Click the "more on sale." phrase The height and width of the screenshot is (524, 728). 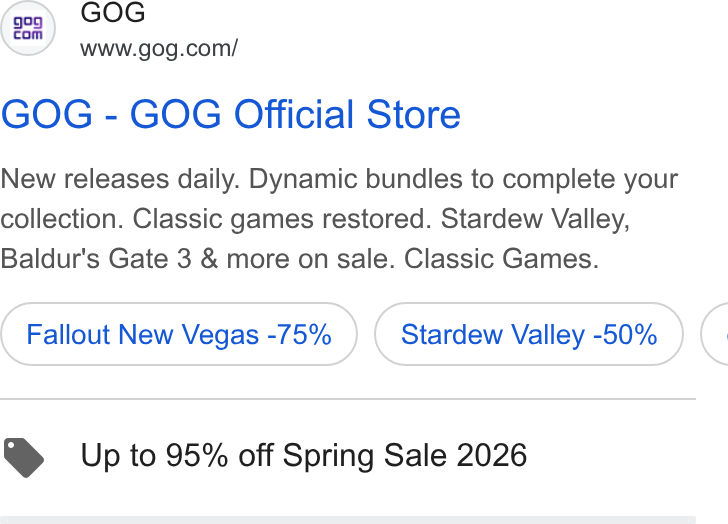coord(311,259)
